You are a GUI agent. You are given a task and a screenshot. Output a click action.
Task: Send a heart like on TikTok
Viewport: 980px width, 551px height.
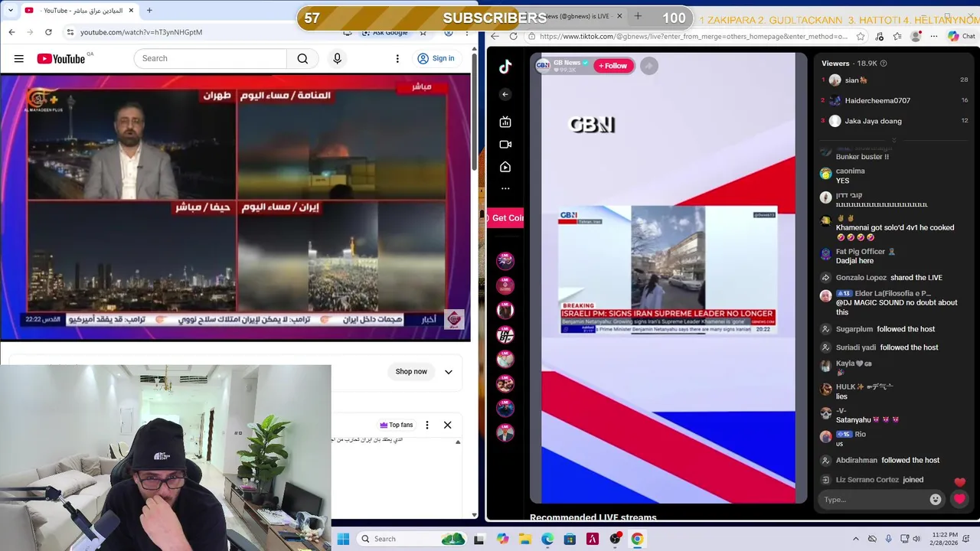(960, 499)
